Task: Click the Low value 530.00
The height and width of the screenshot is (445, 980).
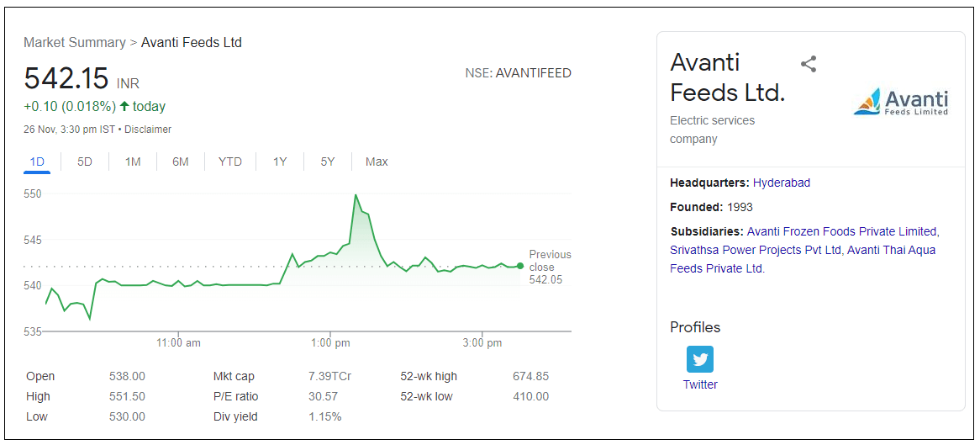Action: click(127, 416)
